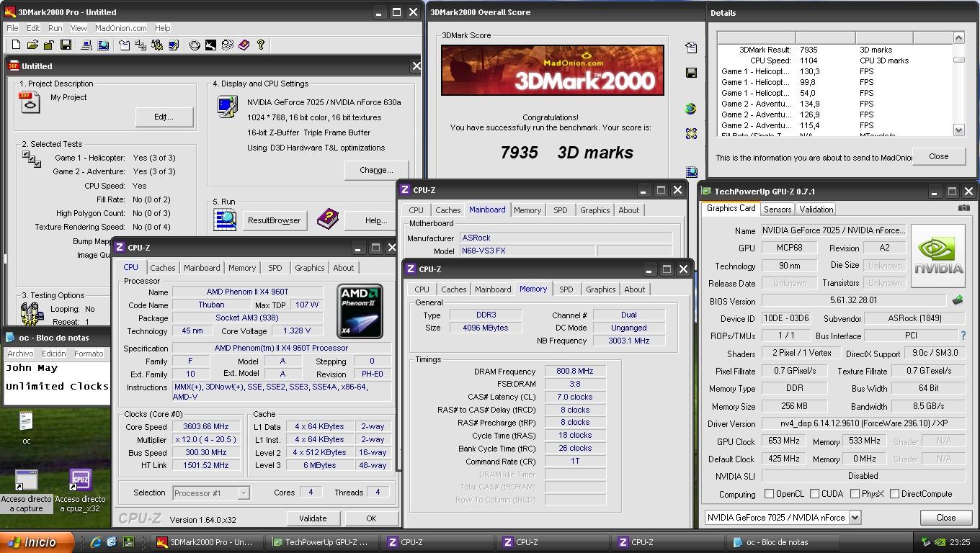
Task: Click the Help... button in the Run section
Action: [376, 220]
